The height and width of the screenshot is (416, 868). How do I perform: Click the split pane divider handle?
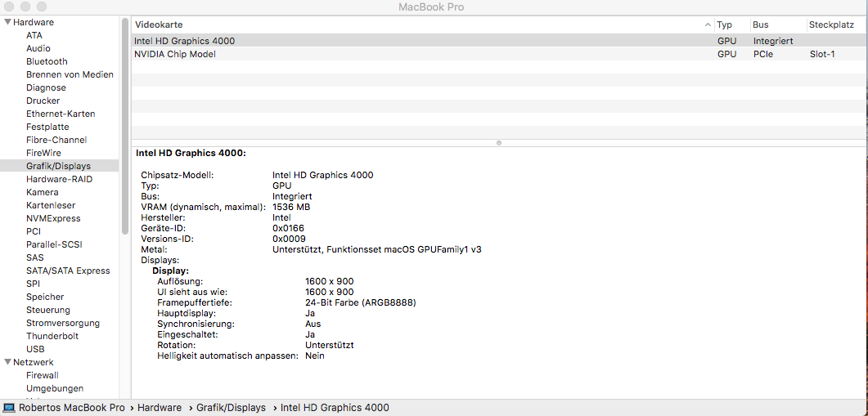(499, 142)
